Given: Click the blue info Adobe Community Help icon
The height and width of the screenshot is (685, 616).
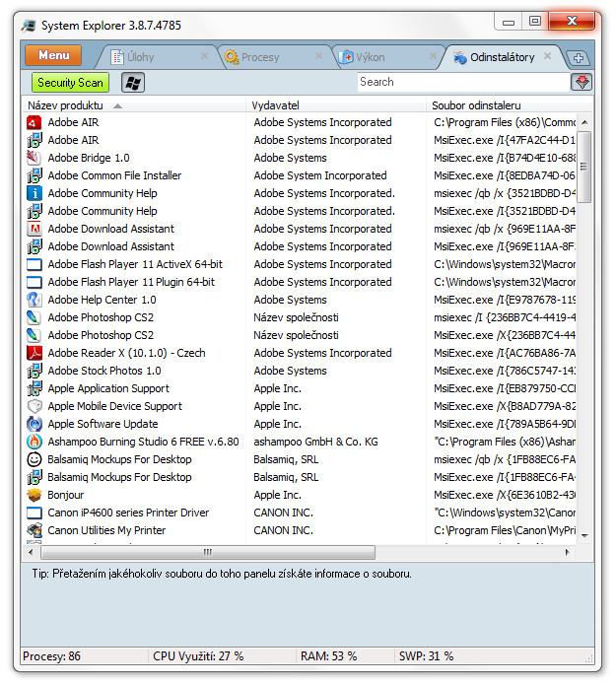Looking at the screenshot, I should 34,193.
